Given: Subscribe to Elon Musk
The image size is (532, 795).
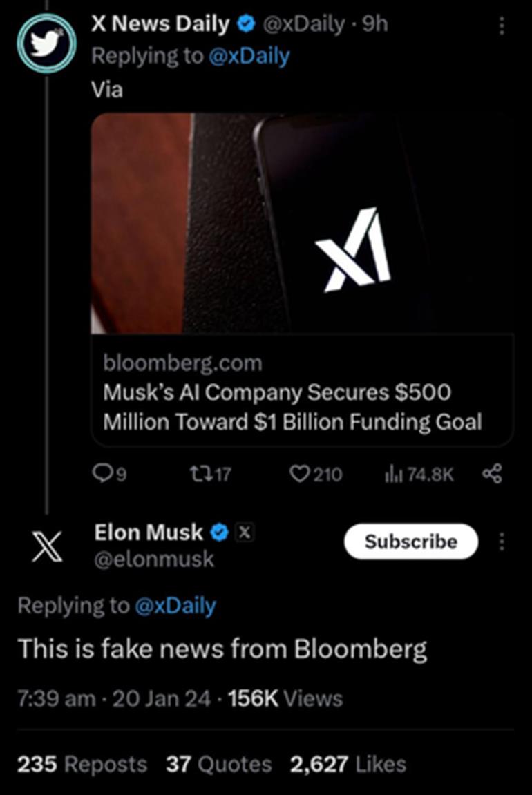Looking at the screenshot, I should [x=411, y=542].
